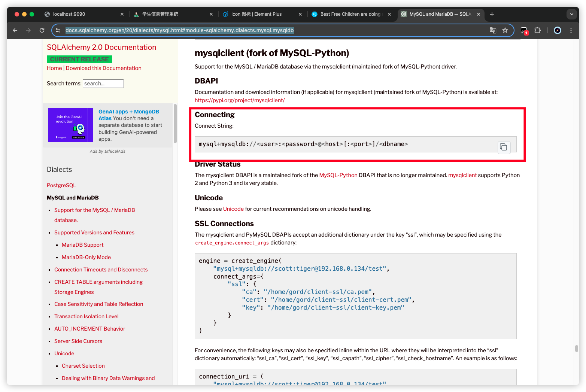Image resolution: width=586 pixels, height=392 pixels.
Task: Go back to the previous page
Action: [15, 30]
